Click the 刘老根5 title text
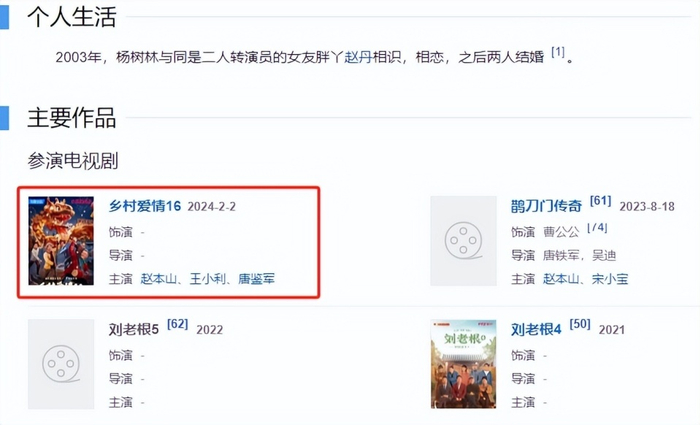The width and height of the screenshot is (700, 425). (x=134, y=329)
